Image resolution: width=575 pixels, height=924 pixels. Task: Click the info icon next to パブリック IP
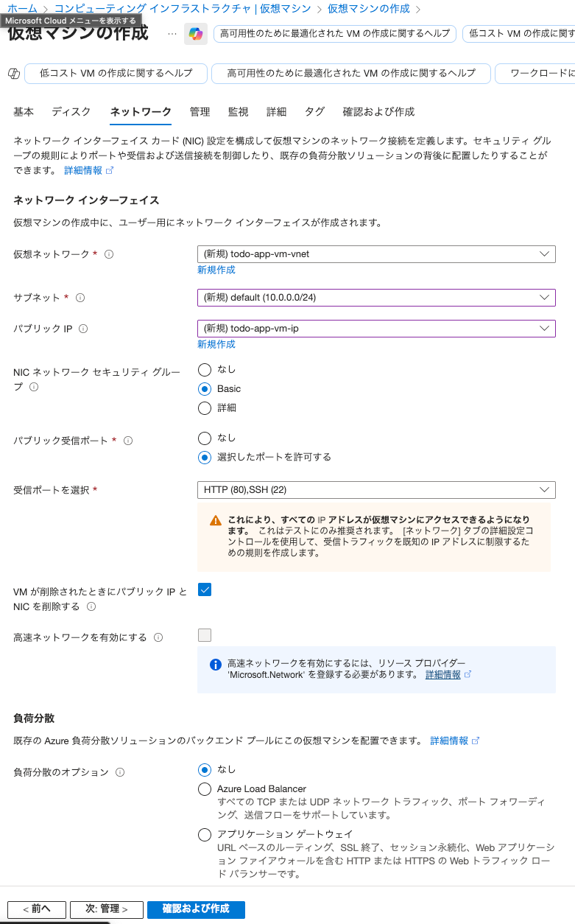click(83, 329)
